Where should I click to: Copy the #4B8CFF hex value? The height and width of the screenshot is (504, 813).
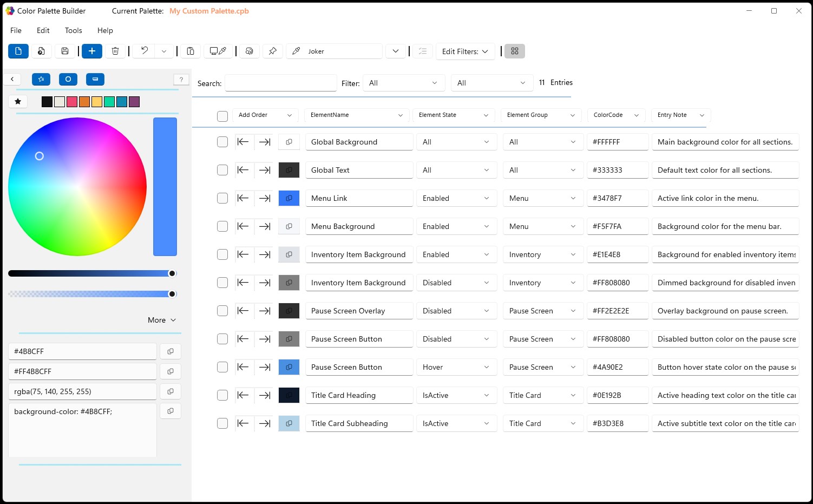tap(171, 351)
